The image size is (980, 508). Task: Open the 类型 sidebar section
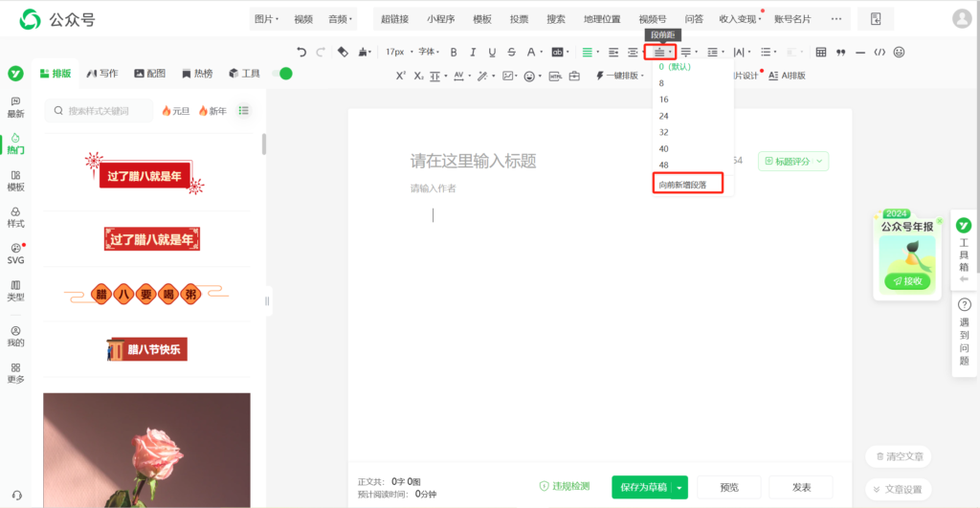15,291
